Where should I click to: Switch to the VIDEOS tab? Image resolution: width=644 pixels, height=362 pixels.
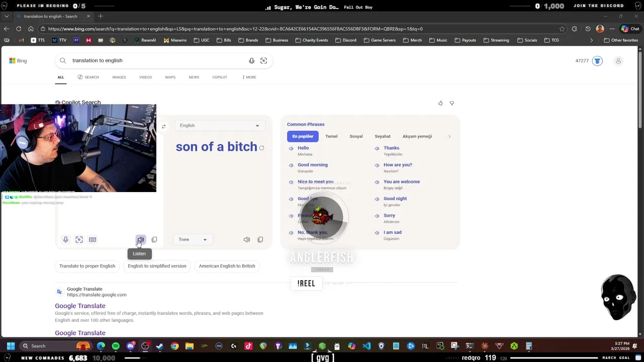[x=145, y=77]
